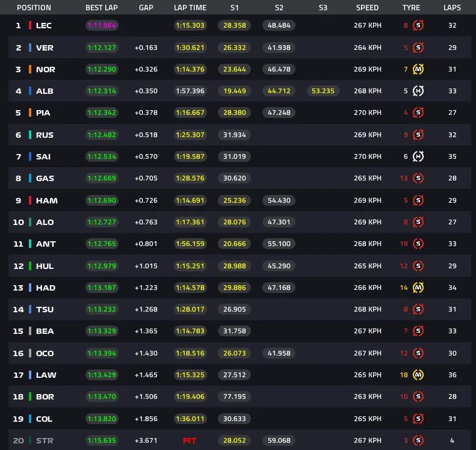Screen dimensions: 476x450
Task: Click the TYRE column header
Action: pyautogui.click(x=411, y=8)
